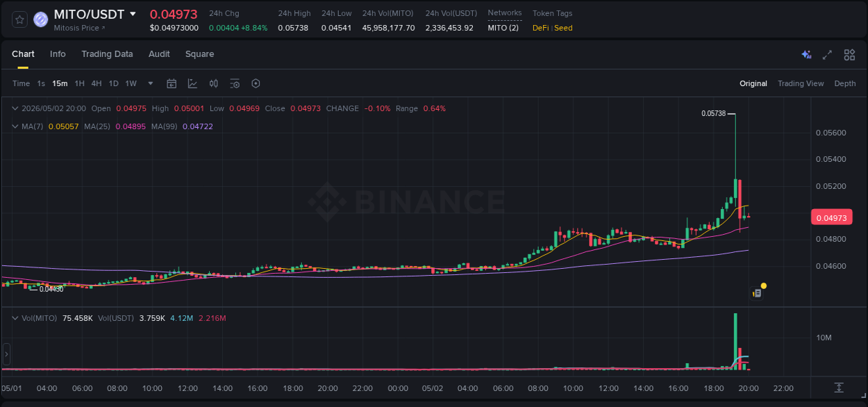Select the 4H interval
The image size is (868, 407).
pyautogui.click(x=96, y=83)
